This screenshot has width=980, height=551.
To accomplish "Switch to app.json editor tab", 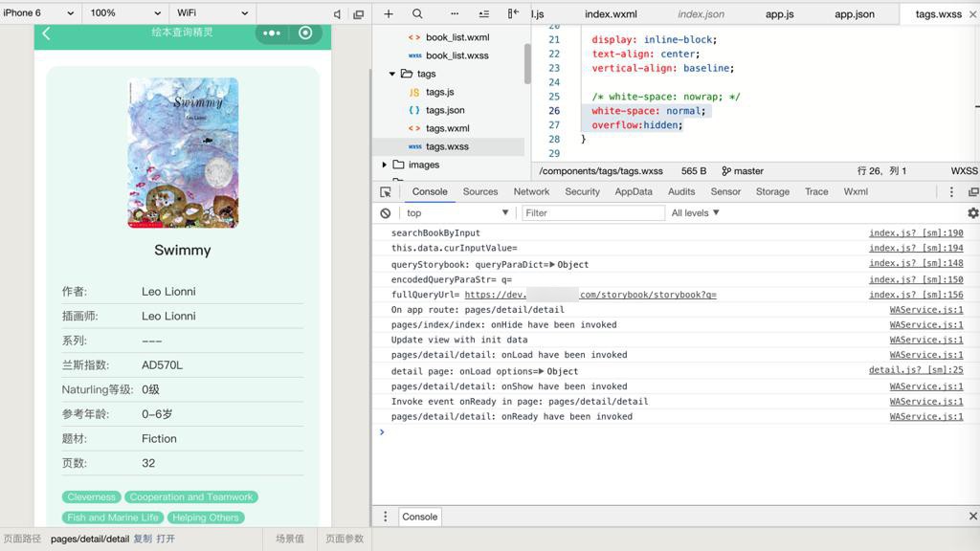I will click(855, 14).
